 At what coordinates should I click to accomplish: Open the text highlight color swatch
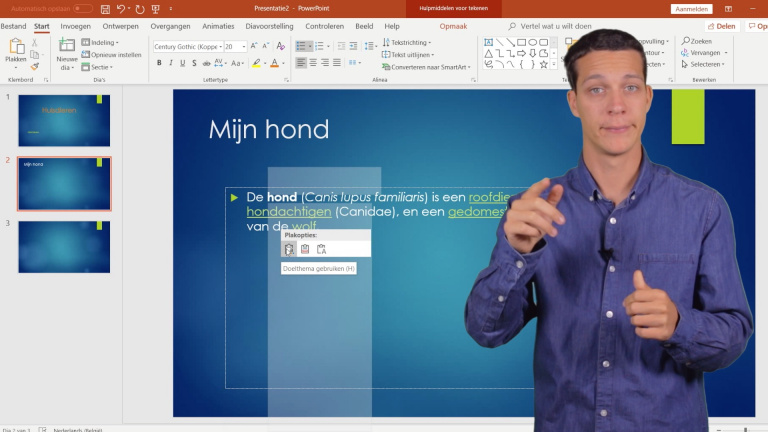pyautogui.click(x=256, y=63)
